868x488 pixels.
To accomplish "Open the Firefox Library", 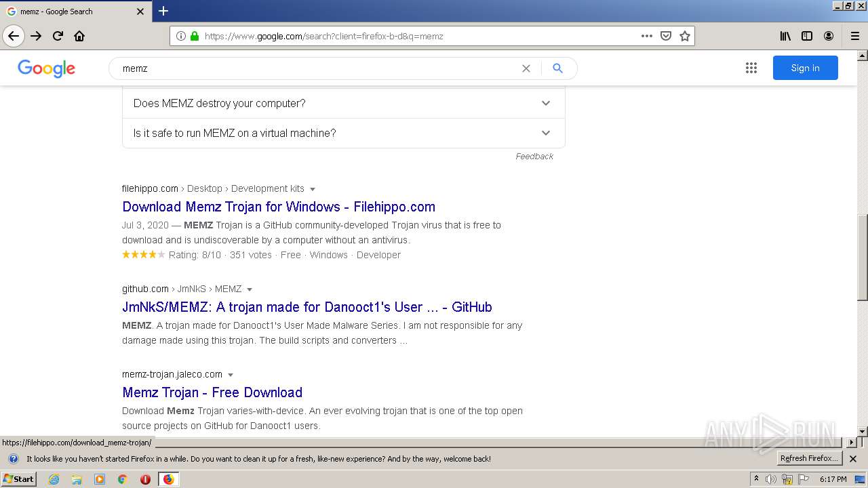I will [785, 36].
